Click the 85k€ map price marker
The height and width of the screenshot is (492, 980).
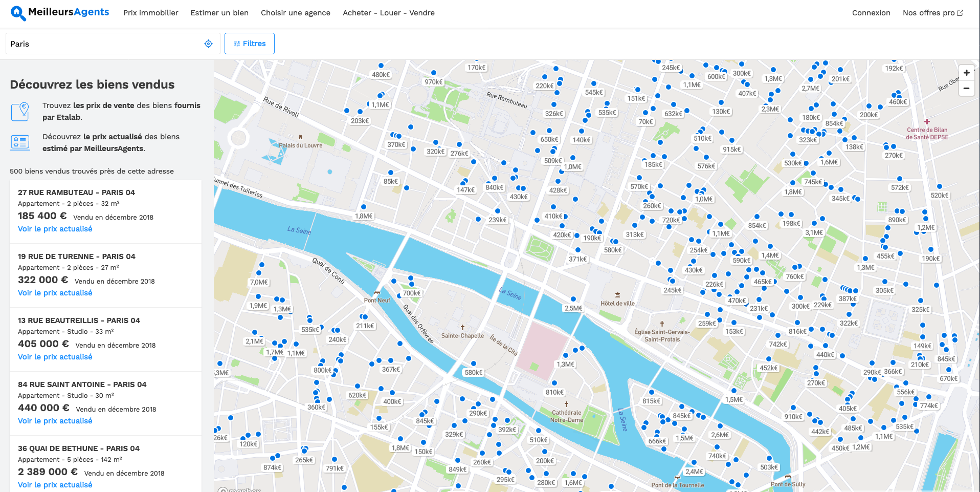(391, 182)
